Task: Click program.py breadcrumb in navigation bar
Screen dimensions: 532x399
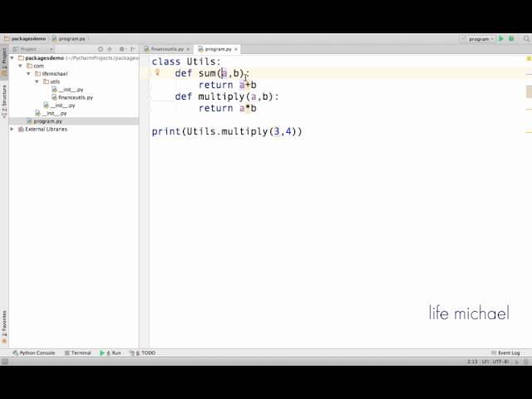Action: coord(69,39)
